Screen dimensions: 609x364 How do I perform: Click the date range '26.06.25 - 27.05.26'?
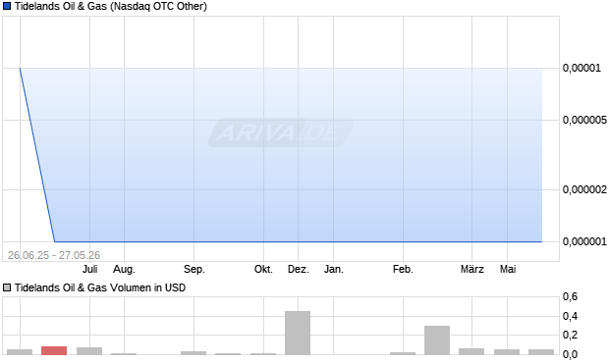click(54, 255)
